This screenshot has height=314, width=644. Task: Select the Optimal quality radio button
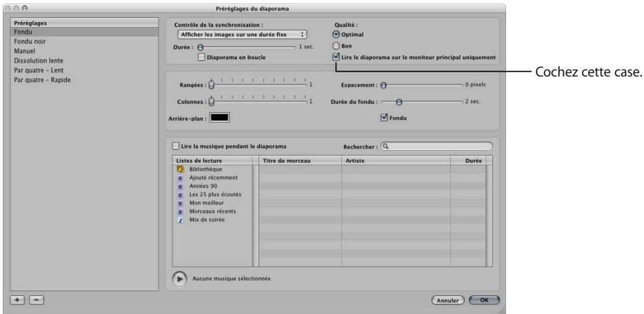coord(336,35)
